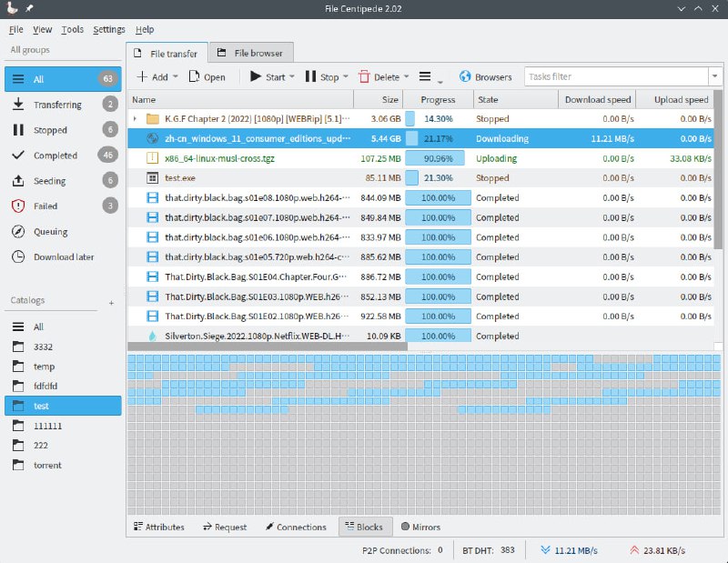
Task: Click the Browsers globe icon in toolbar
Action: click(x=465, y=77)
